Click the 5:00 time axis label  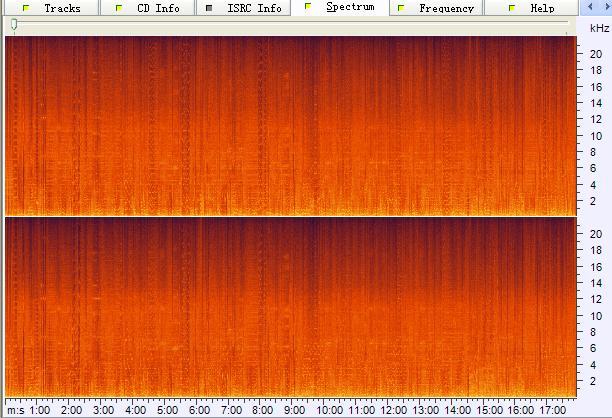[x=167, y=410]
